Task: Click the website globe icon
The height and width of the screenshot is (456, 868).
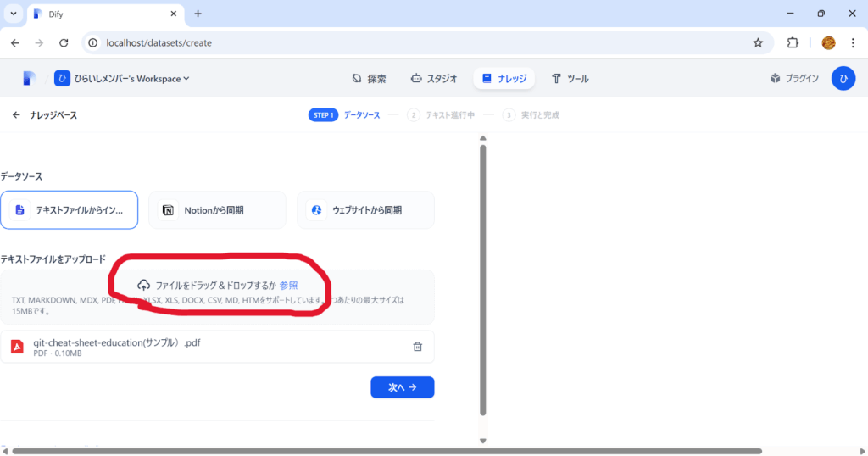Action: (x=316, y=210)
